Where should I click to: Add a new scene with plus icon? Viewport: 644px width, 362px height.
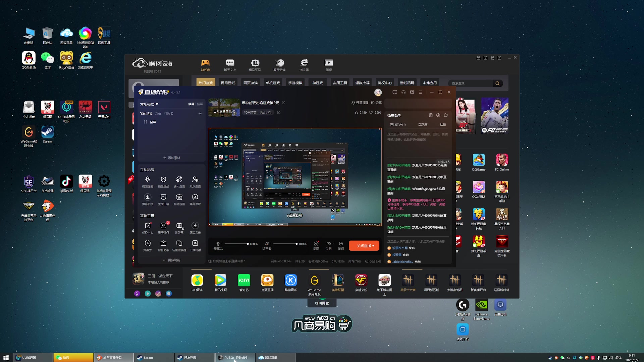(x=200, y=113)
